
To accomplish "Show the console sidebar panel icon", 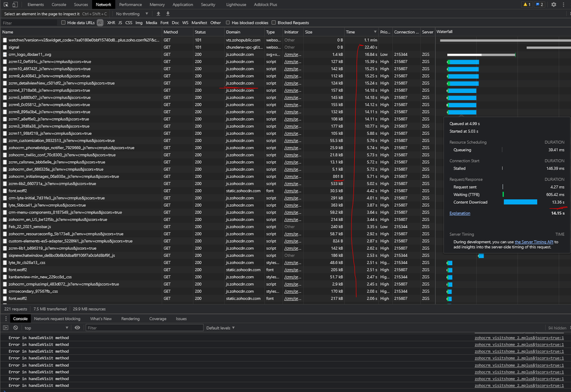I will click(6, 328).
